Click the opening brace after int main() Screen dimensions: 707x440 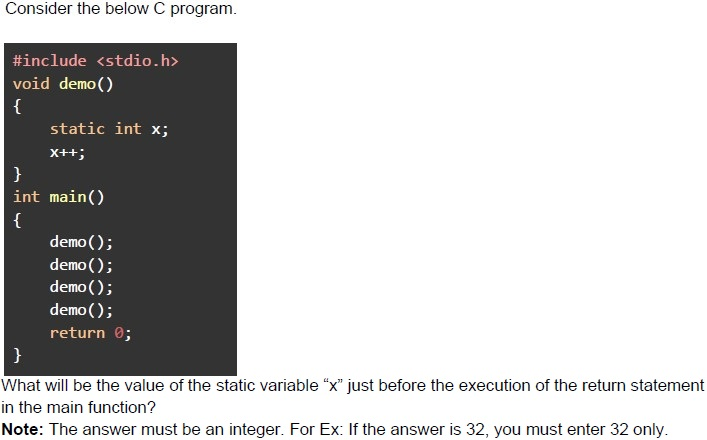click(17, 220)
